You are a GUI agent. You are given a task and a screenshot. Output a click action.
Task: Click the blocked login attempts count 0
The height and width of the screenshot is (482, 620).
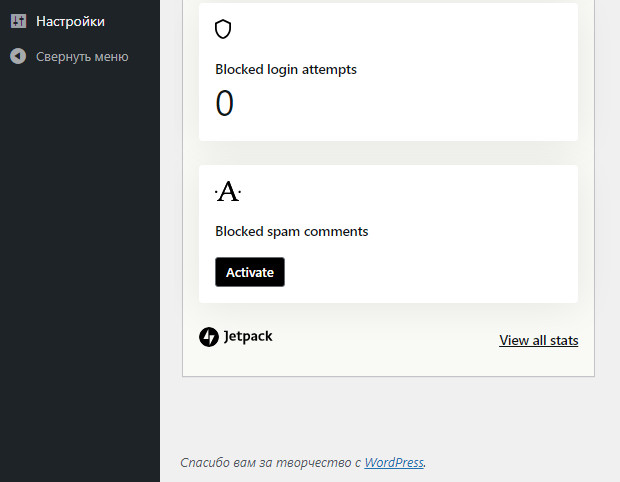point(225,104)
